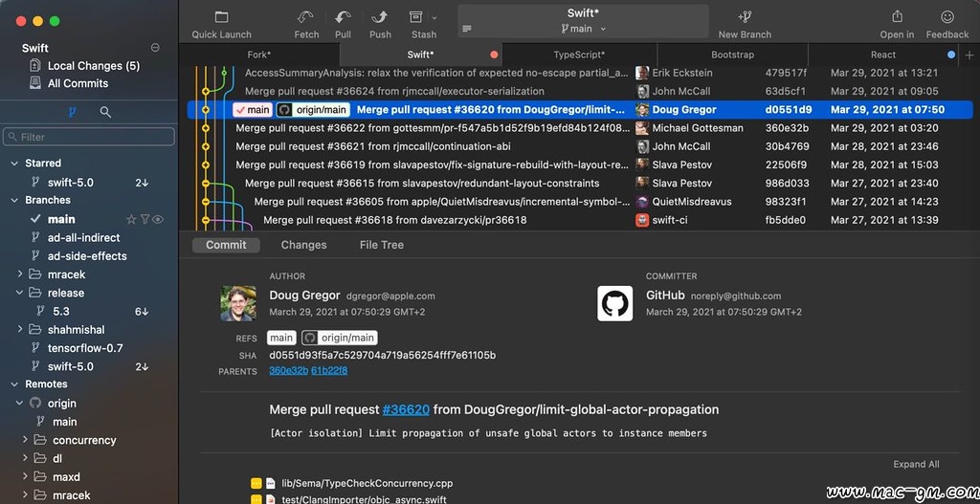
Task: Click the GitHub committer logo
Action: (615, 303)
